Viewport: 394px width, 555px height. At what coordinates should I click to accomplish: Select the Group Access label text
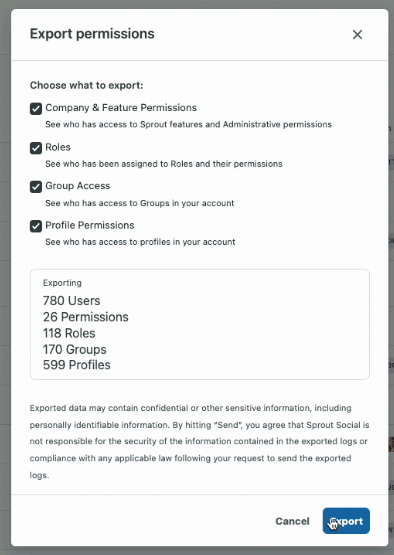click(78, 186)
